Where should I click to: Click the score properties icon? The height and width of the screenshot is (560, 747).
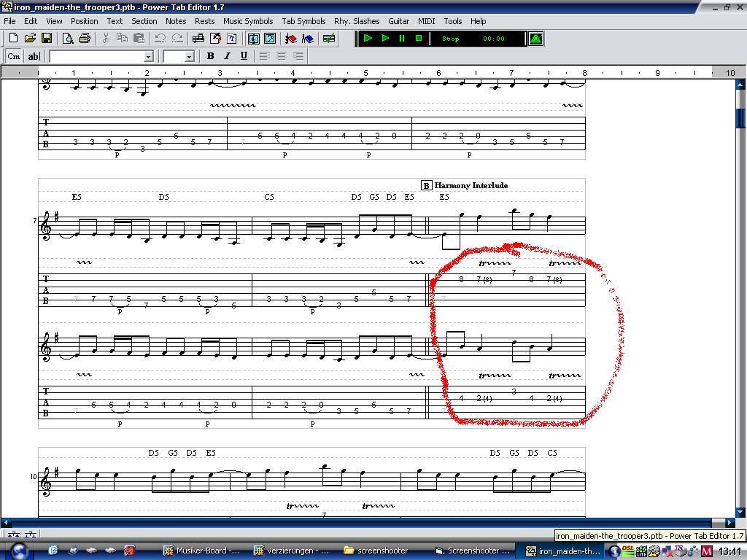pos(215,39)
